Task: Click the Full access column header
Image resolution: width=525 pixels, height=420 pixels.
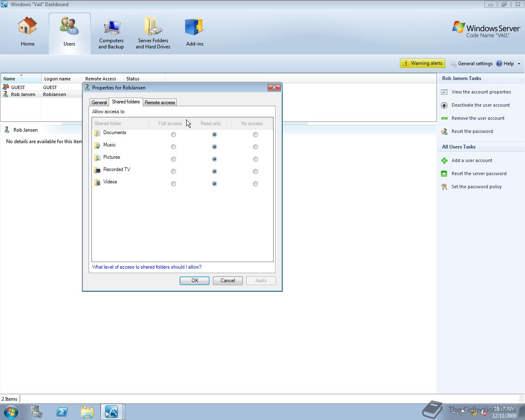Action: [x=170, y=123]
